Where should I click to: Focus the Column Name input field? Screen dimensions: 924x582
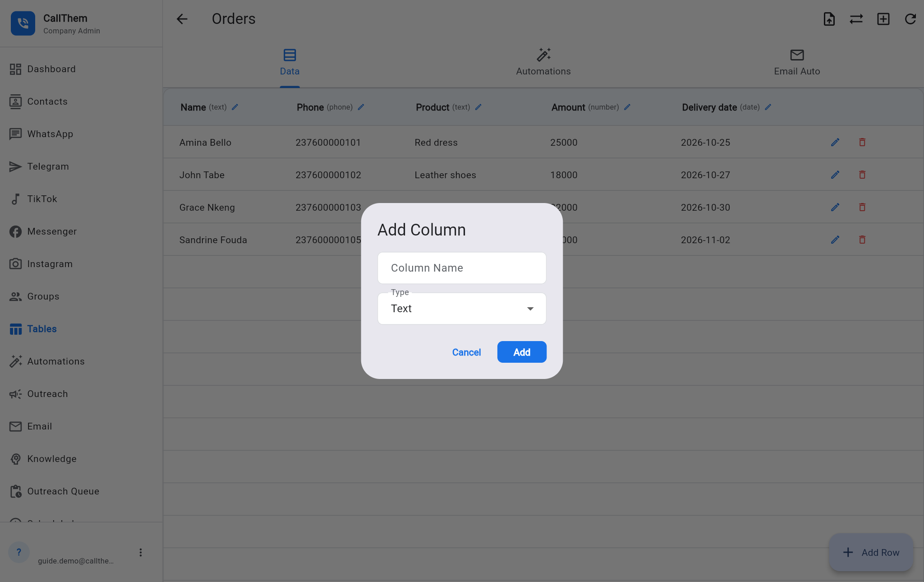pos(462,268)
